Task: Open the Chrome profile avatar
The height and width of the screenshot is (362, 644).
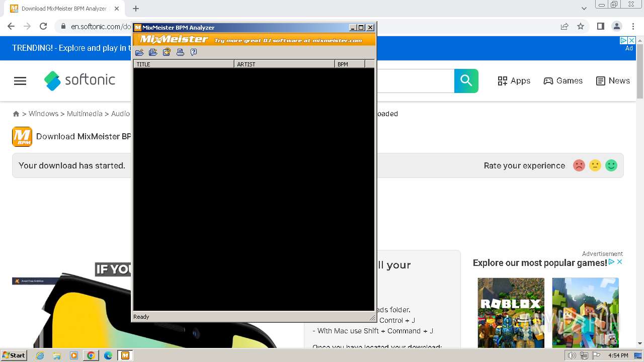Action: coord(616,26)
